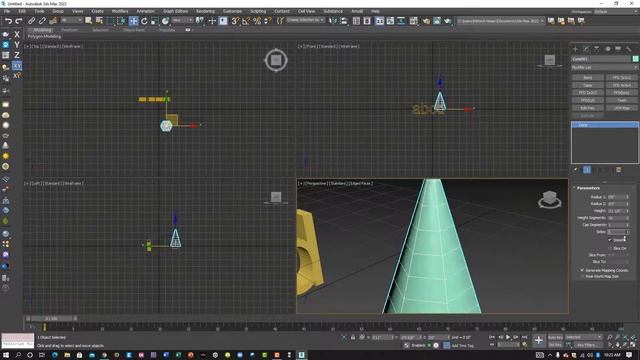Select the Unlink Selection tool
The image size is (640, 360).
[42, 21]
